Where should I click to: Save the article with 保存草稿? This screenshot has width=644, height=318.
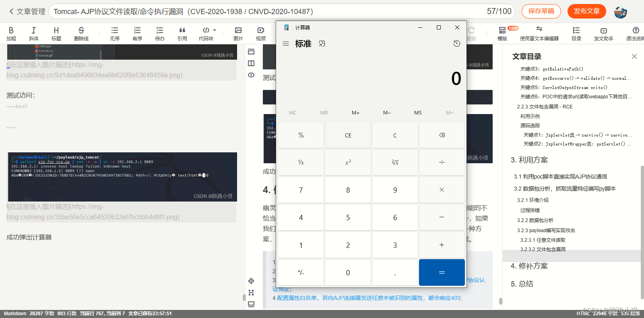[541, 11]
